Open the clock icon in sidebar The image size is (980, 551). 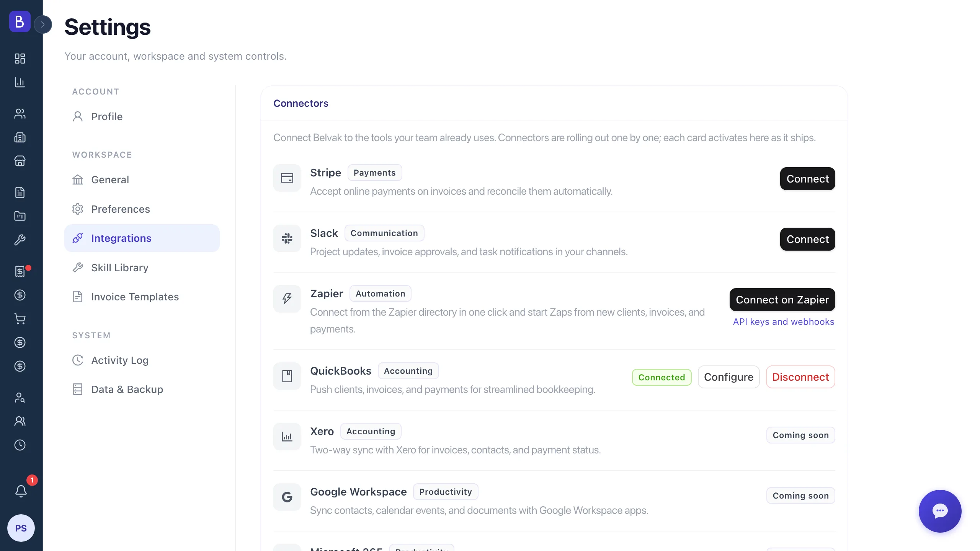(x=20, y=445)
